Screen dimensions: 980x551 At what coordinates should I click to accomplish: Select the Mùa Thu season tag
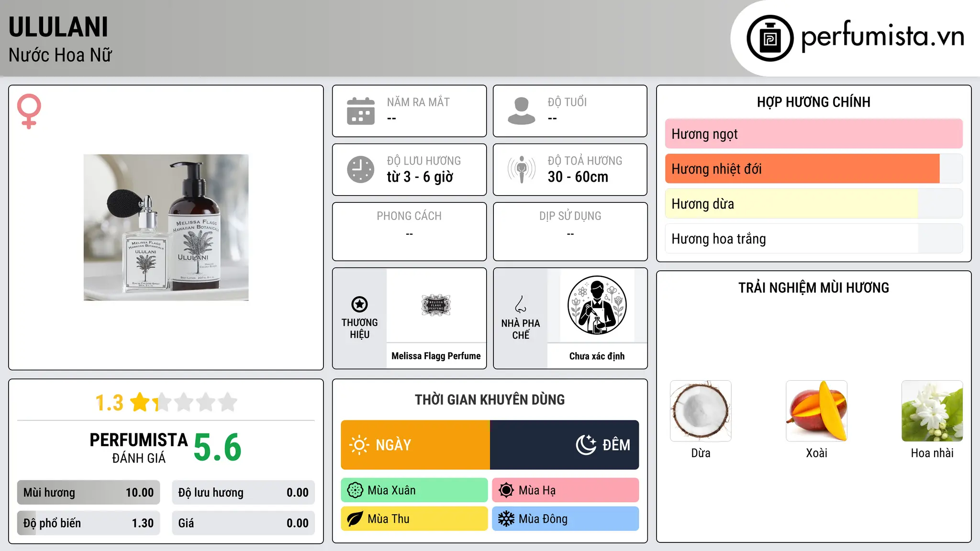point(414,519)
